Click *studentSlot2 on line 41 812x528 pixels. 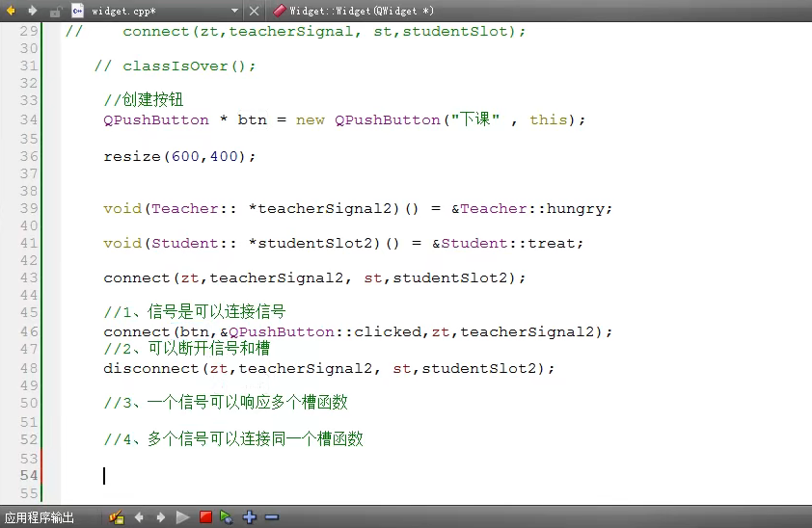pos(311,243)
